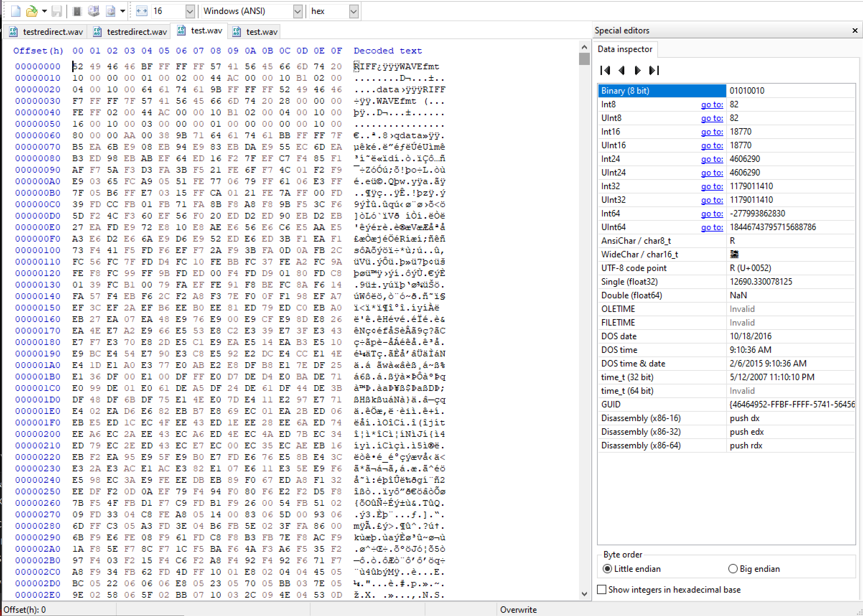Jump to first field in Data inspector

[605, 71]
